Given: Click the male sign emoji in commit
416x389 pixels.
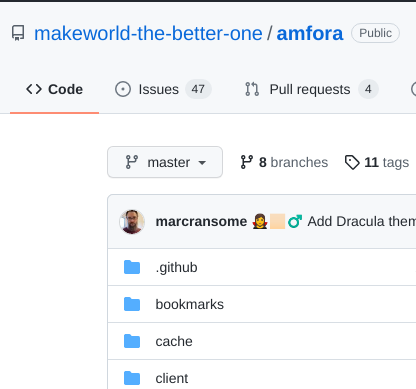Looking at the screenshot, I should (x=295, y=222).
